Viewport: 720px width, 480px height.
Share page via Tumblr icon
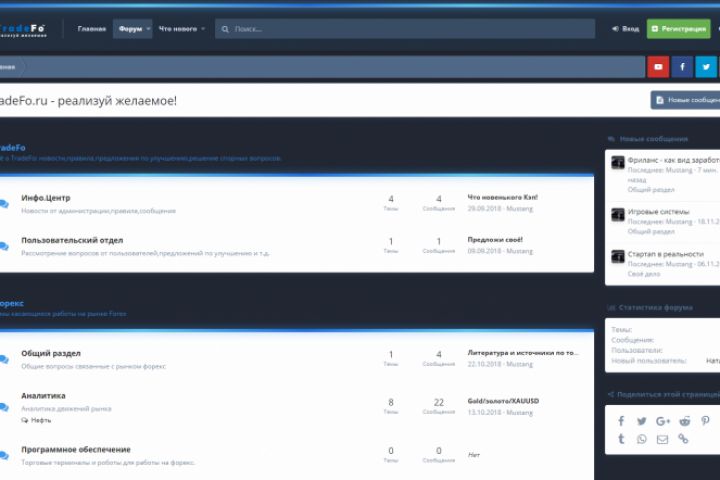point(621,439)
